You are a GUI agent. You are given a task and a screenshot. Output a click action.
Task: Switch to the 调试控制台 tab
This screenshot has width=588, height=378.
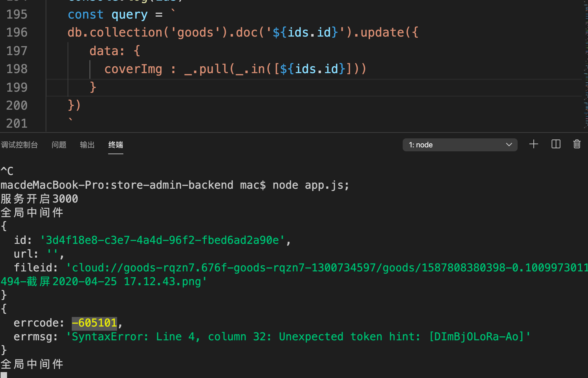coord(19,145)
